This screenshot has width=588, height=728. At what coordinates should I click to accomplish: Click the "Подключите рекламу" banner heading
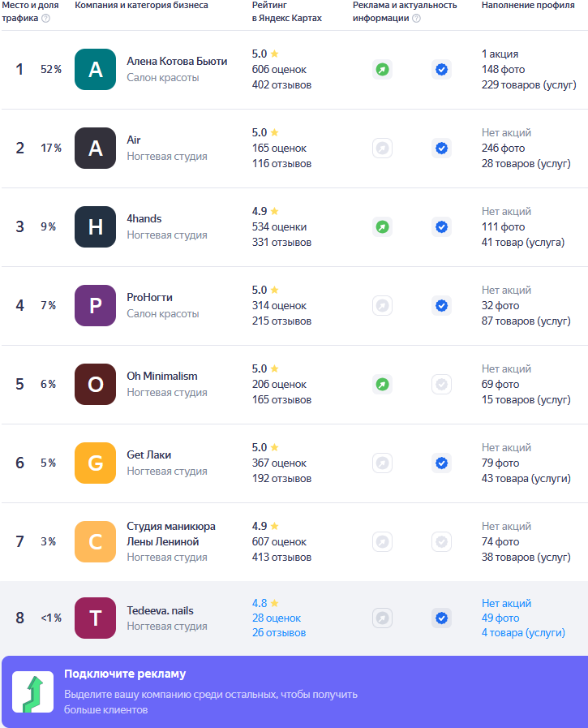click(125, 674)
